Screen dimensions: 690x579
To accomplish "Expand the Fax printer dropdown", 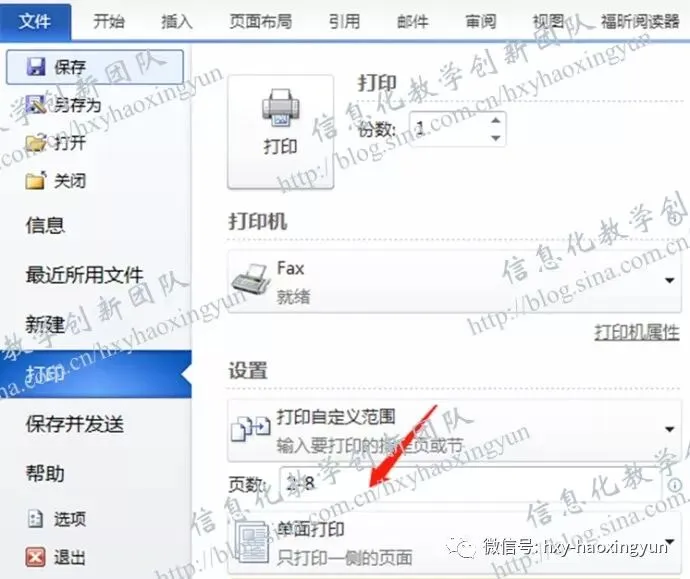I will click(x=669, y=280).
